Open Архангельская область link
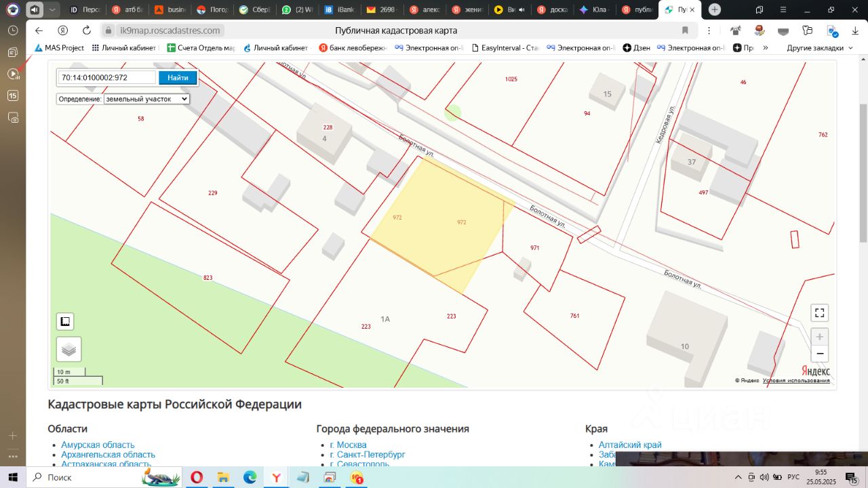The height and width of the screenshot is (488, 868). (108, 454)
